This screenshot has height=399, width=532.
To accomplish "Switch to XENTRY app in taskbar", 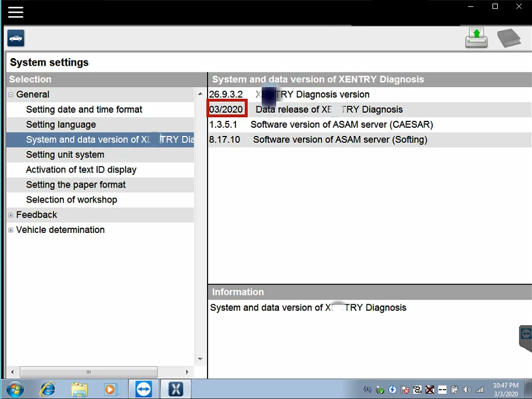I will (176, 389).
